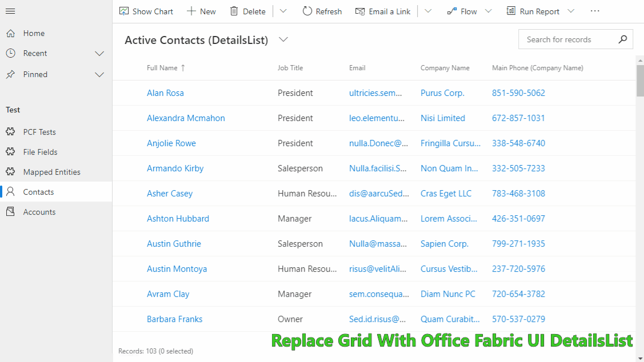Expand the Pinned section chevron
The image size is (644, 362).
tap(99, 75)
